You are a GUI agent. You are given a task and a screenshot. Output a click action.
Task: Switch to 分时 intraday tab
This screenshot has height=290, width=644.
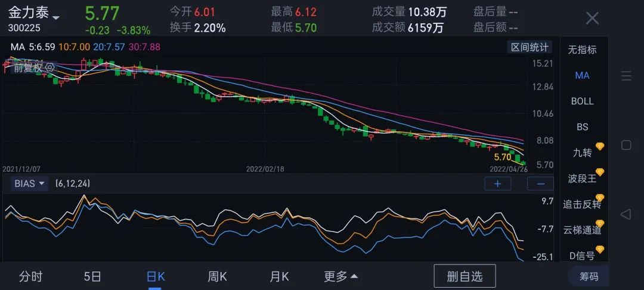[31, 276]
